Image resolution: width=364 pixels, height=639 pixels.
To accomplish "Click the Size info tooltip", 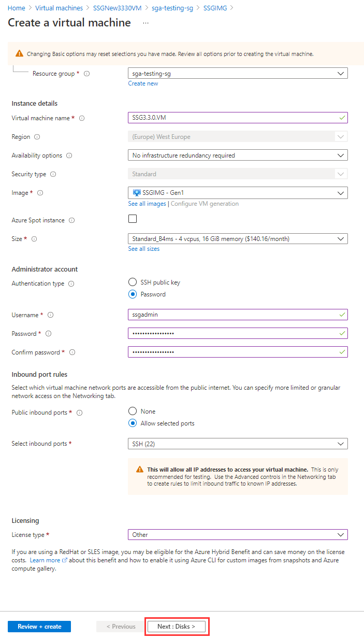I will click(x=35, y=239).
